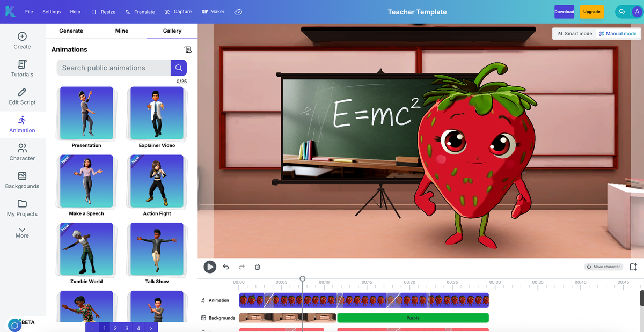Select the classroom Backgrounds track clip
The width and height of the screenshot is (644, 332).
click(x=287, y=318)
